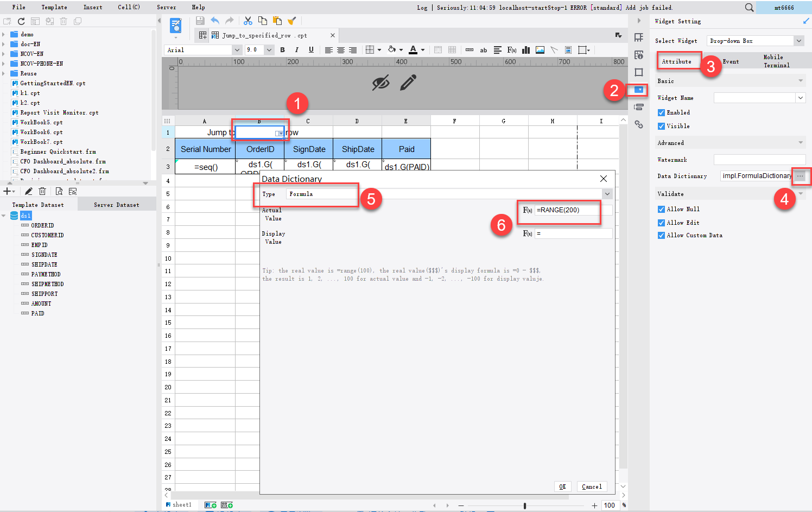Activate the format painter brush
Viewport: 812px width, 512px height.
click(x=292, y=21)
